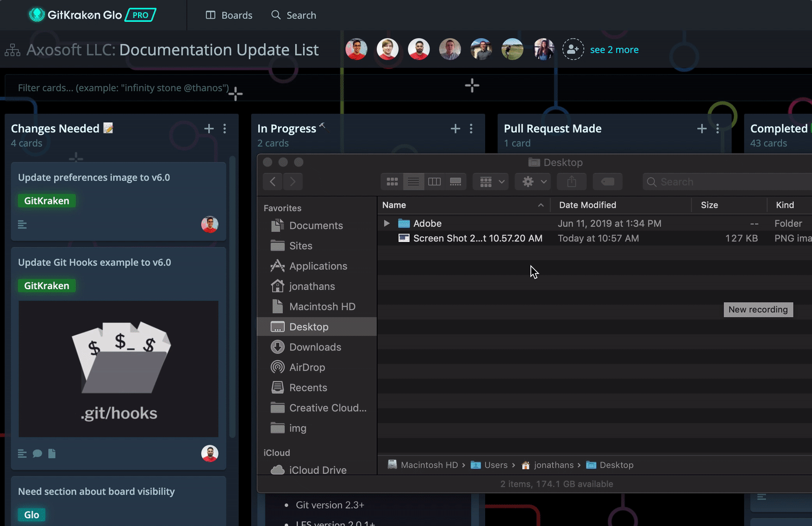Go forward in Finder window

click(x=293, y=182)
